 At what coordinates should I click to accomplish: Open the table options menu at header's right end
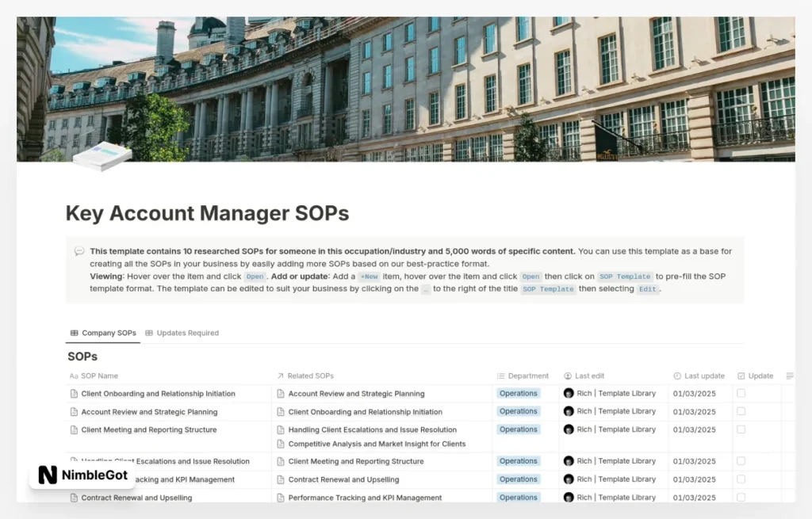pyautogui.click(x=790, y=376)
